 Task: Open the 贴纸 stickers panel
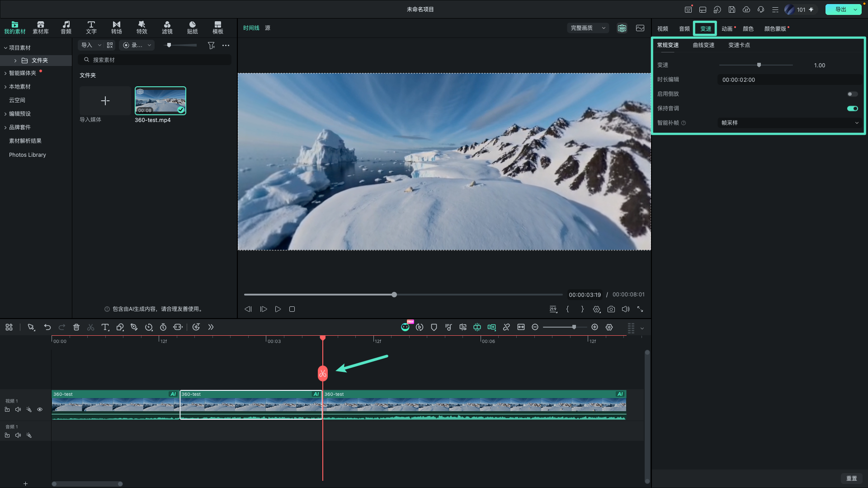(192, 28)
